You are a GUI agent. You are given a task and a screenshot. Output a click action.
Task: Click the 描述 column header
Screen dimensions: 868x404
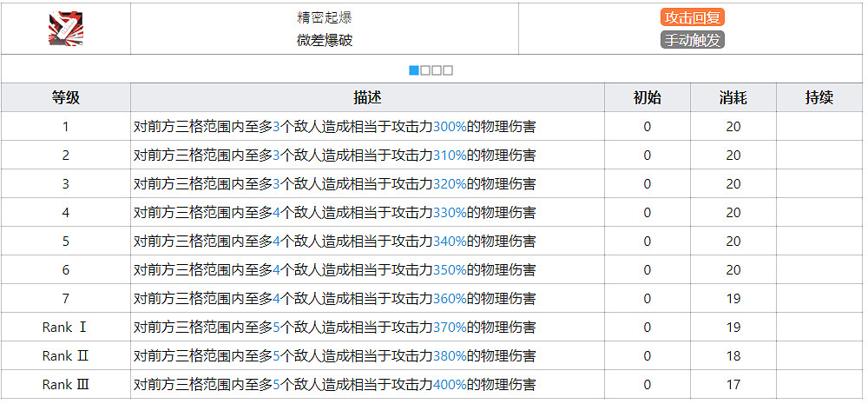(x=367, y=97)
